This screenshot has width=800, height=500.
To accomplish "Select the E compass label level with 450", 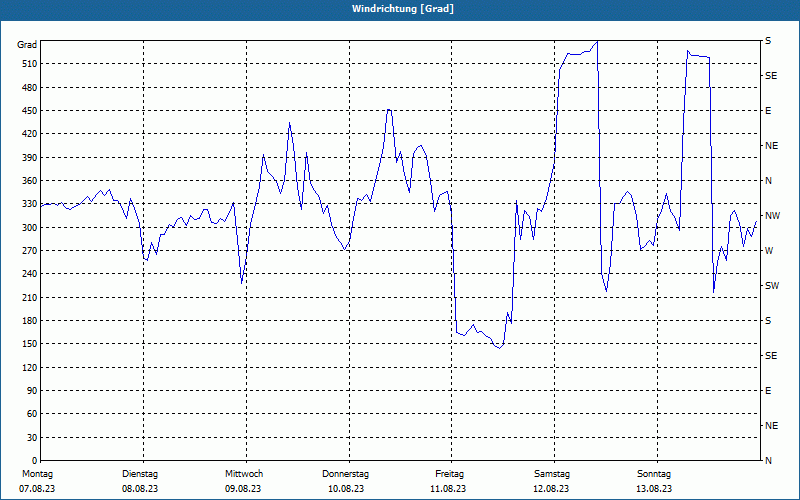I will (768, 111).
